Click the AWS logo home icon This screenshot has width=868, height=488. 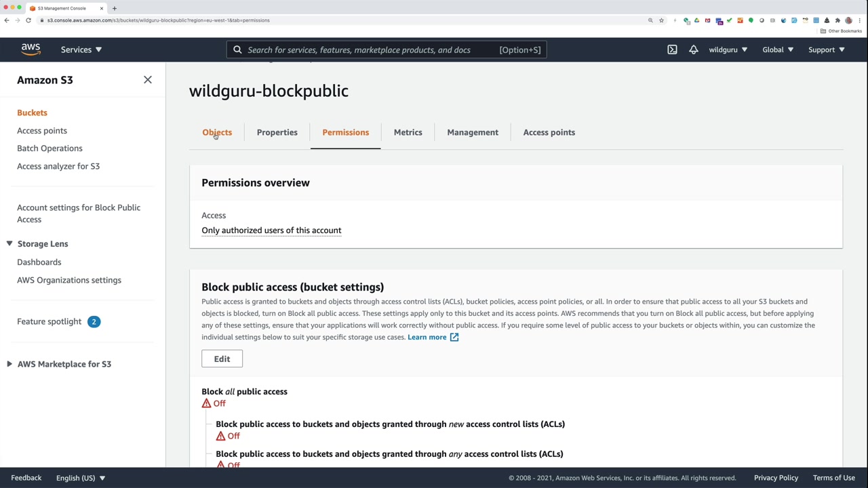pos(31,49)
